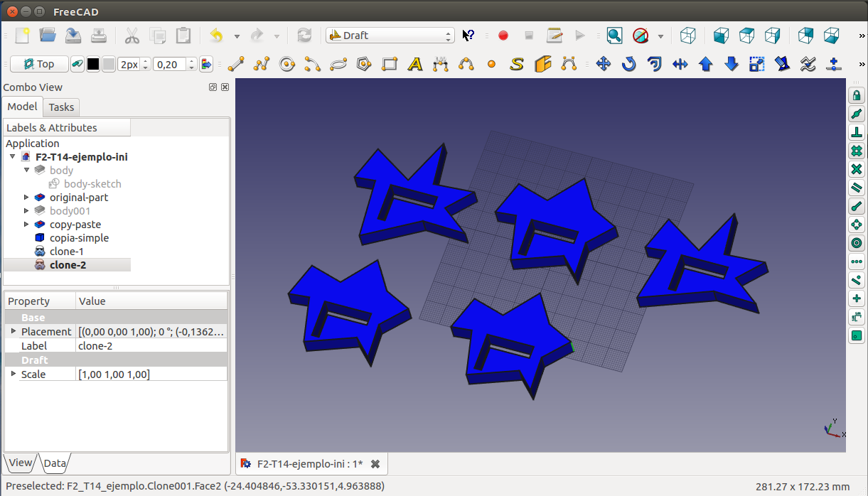This screenshot has width=868, height=496.
Task: Select the Draft Rectangle tool
Action: coord(390,65)
